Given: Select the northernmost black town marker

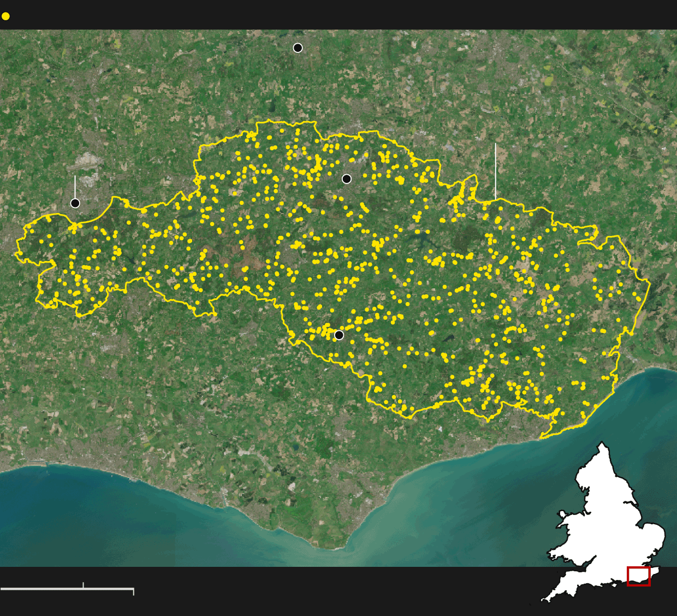Looking at the screenshot, I should point(298,48).
